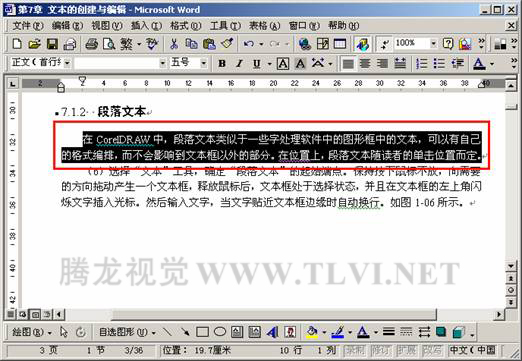The height and width of the screenshot is (361, 522).
Task: Toggle Underline formatting
Action: click(x=256, y=63)
